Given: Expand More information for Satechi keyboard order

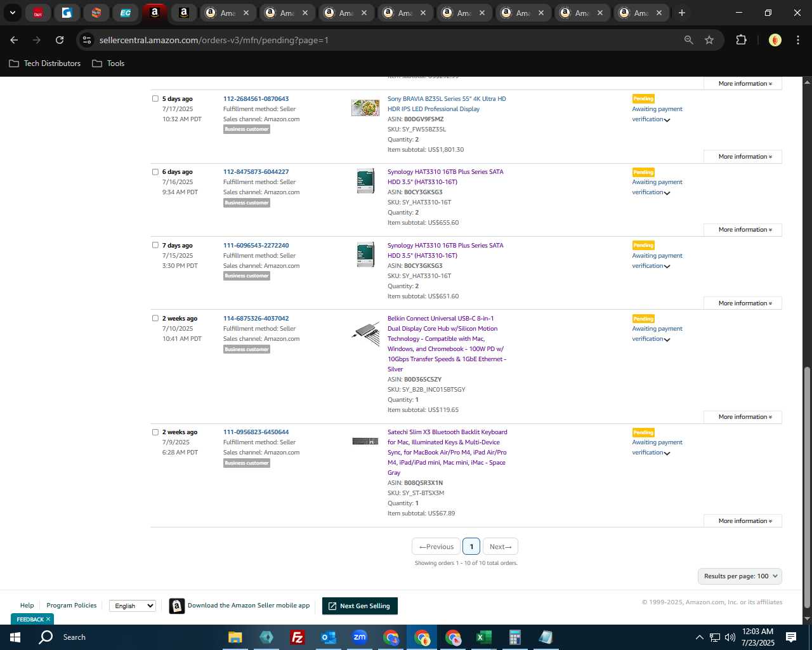Looking at the screenshot, I should click(x=743, y=521).
